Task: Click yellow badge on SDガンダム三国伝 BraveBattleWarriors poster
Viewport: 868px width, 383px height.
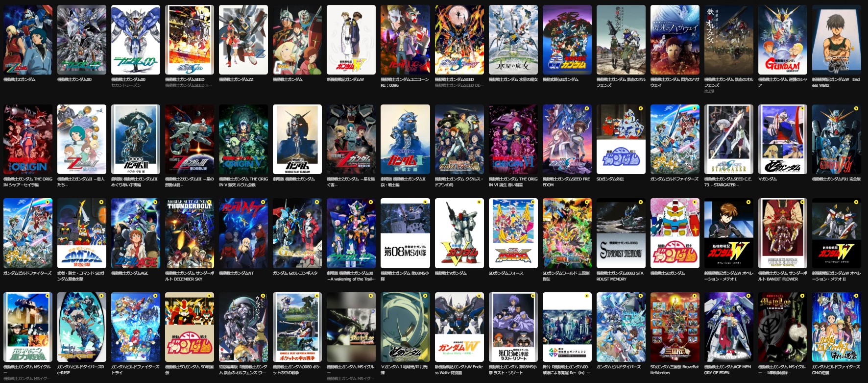Action: pos(694,296)
